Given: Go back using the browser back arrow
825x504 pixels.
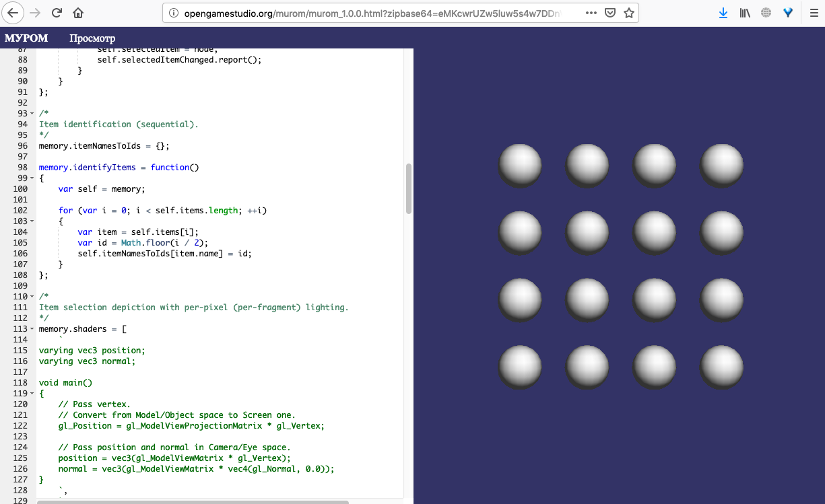Looking at the screenshot, I should click(x=14, y=13).
